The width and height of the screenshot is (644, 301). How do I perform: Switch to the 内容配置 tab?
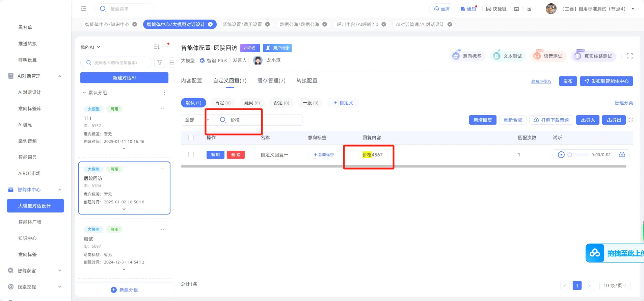coord(191,81)
